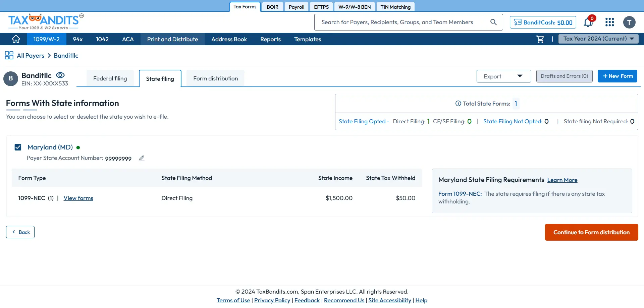Viewport: 644px width, 308px height.
Task: Open the apps grid menu
Action: point(609,22)
